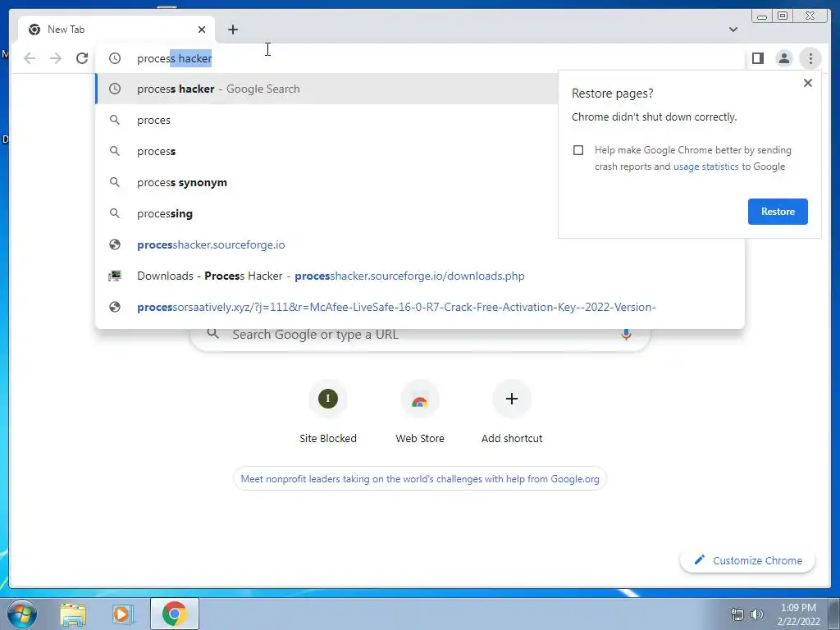Click the forward navigation arrow
Screen dimensions: 840x630
pyautogui.click(x=56, y=58)
